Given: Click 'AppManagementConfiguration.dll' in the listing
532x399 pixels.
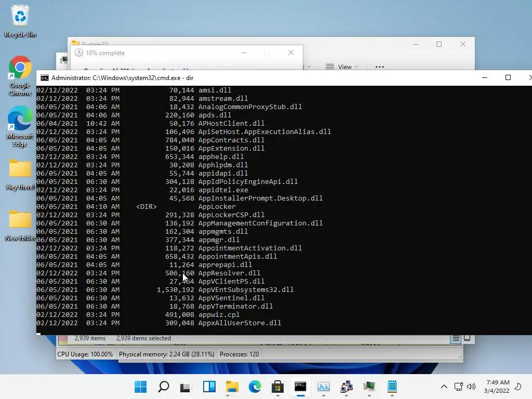Looking at the screenshot, I should 261,223.
